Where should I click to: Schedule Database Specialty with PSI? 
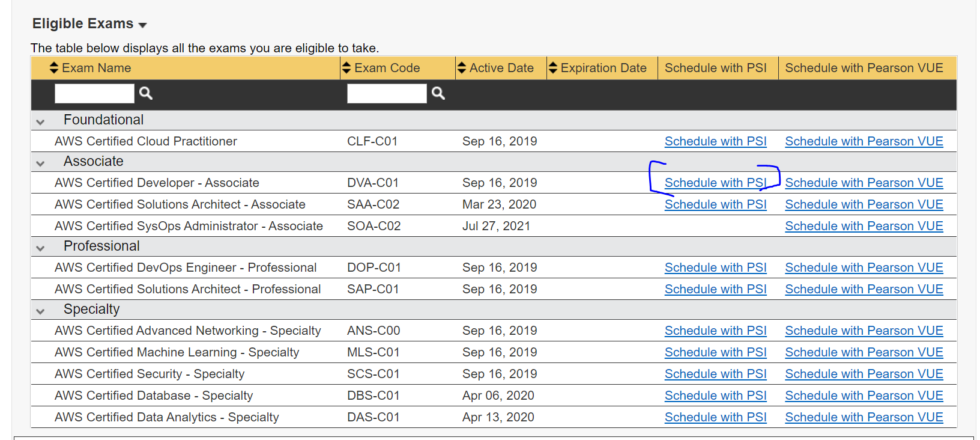(x=715, y=396)
